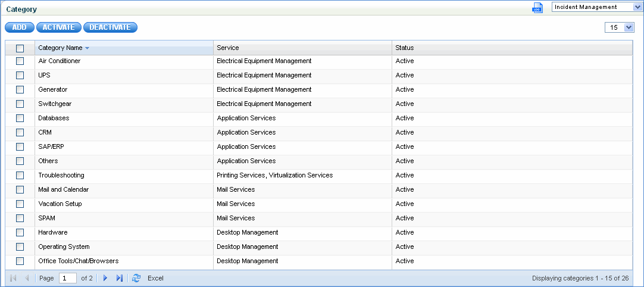The height and width of the screenshot is (287, 644).
Task: Tick the Hardware row checkbox
Action: point(20,232)
